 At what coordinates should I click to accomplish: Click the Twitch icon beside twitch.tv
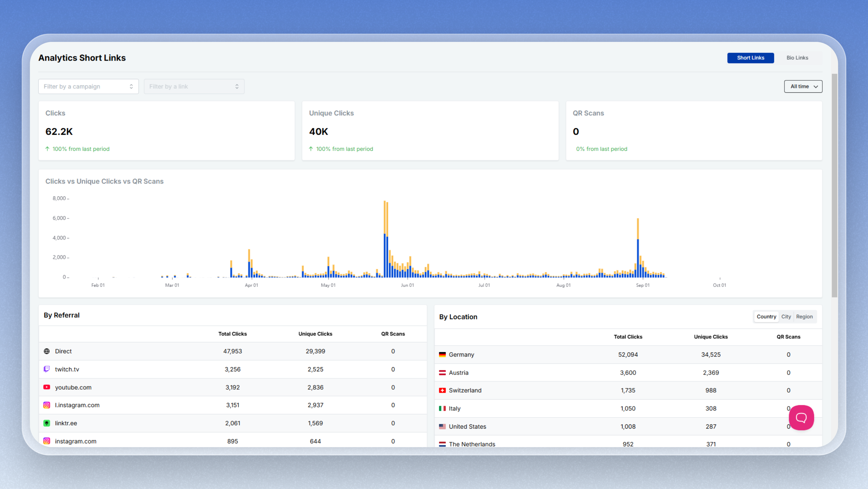point(47,369)
